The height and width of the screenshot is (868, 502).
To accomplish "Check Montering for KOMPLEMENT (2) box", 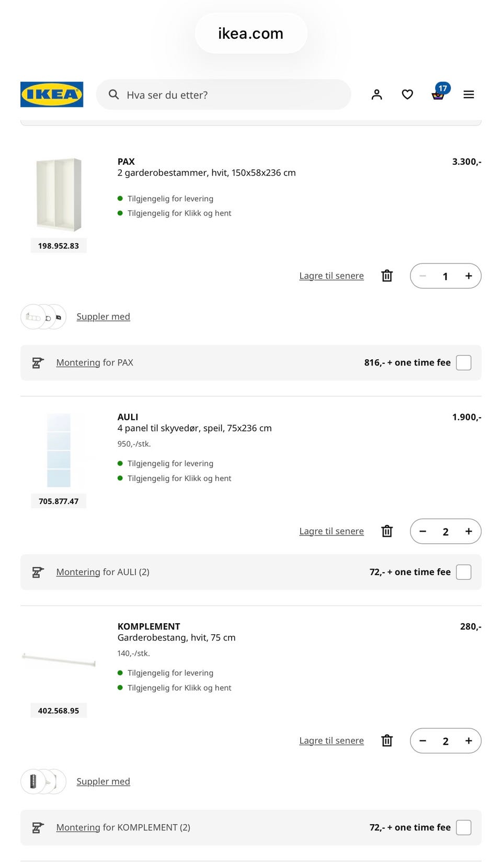I will [x=463, y=827].
